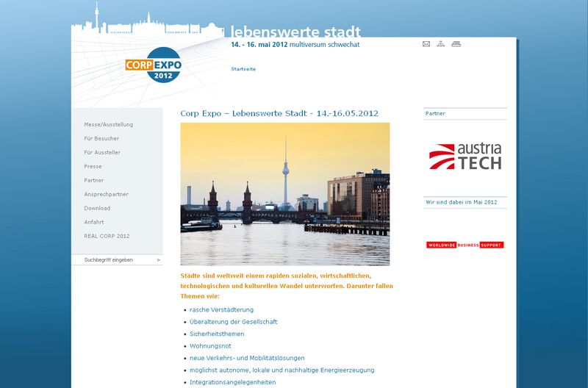Open the austriaTECH partner logo

click(465, 157)
